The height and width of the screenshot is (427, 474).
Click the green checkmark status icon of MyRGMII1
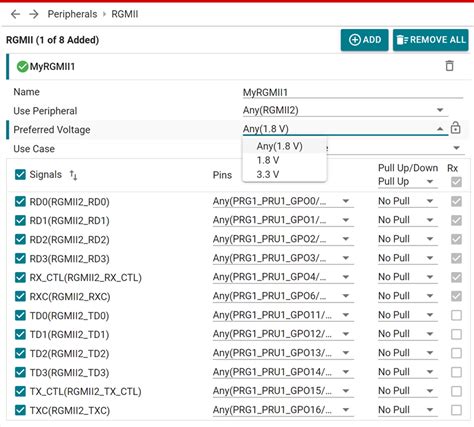22,67
